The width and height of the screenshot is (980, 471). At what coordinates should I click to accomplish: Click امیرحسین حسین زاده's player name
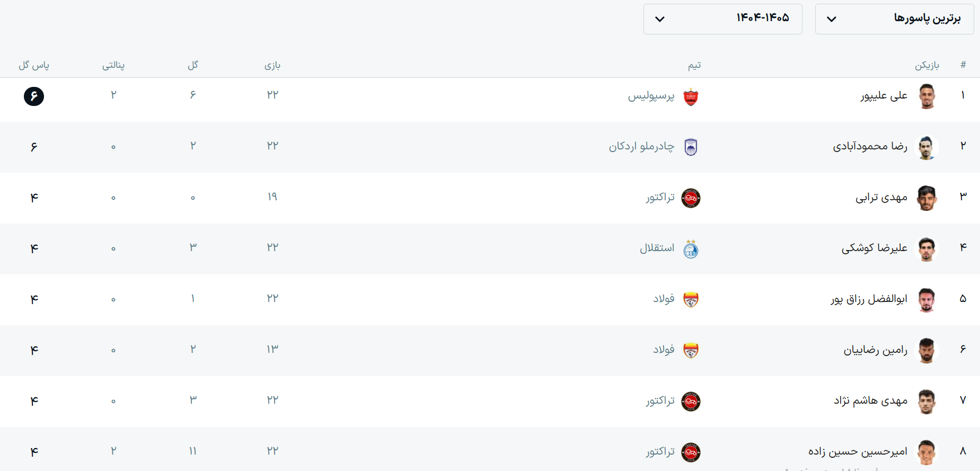tap(858, 451)
